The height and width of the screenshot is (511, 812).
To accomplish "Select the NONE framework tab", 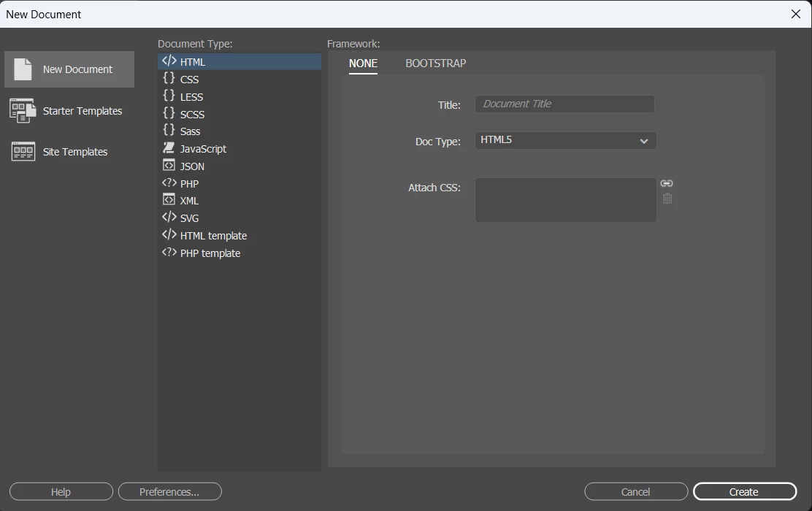I will tap(363, 64).
